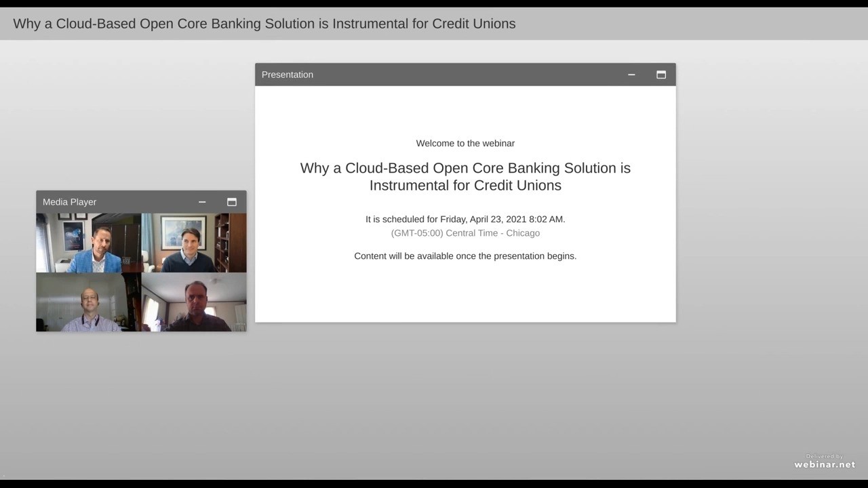
Task: Click the webinar title header text
Action: 264,24
